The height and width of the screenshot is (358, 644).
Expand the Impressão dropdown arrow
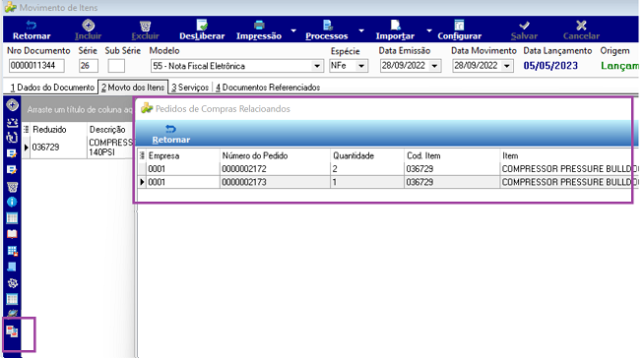coord(293,30)
